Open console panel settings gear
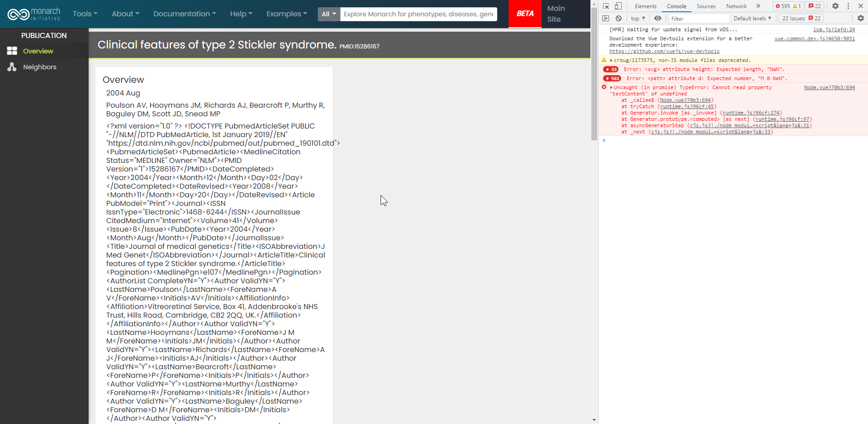Image resolution: width=868 pixels, height=424 pixels. 861,18
